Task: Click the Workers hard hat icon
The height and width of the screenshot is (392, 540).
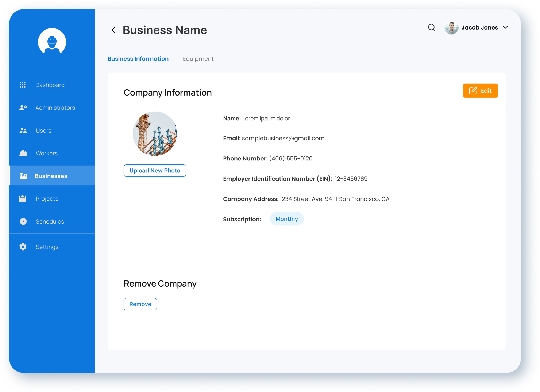Action: click(23, 153)
